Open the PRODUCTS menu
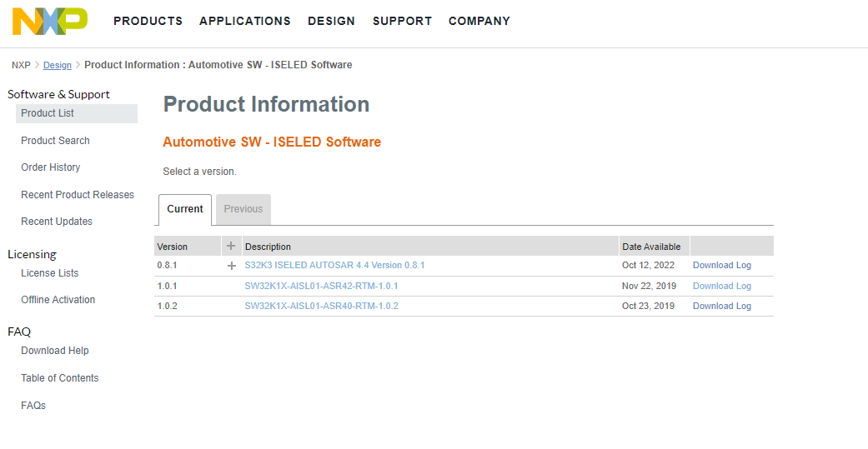The height and width of the screenshot is (449, 868). [148, 21]
